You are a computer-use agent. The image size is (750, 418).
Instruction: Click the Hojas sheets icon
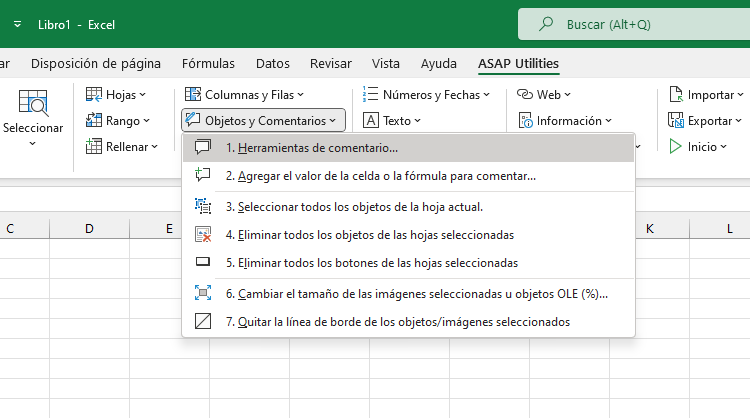pyautogui.click(x=94, y=95)
